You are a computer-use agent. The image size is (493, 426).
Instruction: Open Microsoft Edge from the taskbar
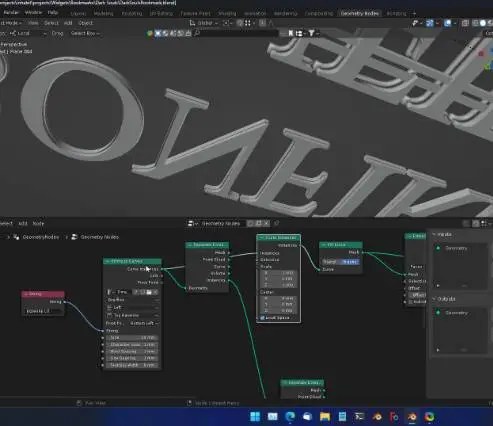[290, 417]
